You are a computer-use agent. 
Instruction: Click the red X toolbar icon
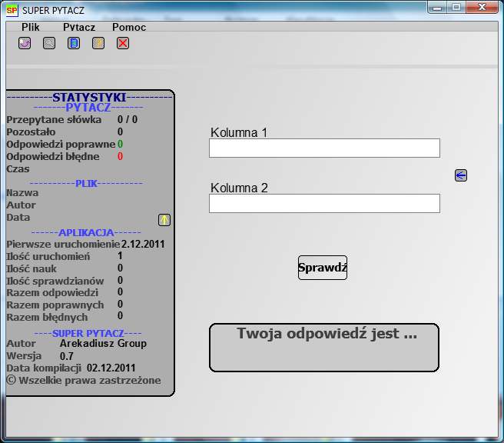click(123, 43)
